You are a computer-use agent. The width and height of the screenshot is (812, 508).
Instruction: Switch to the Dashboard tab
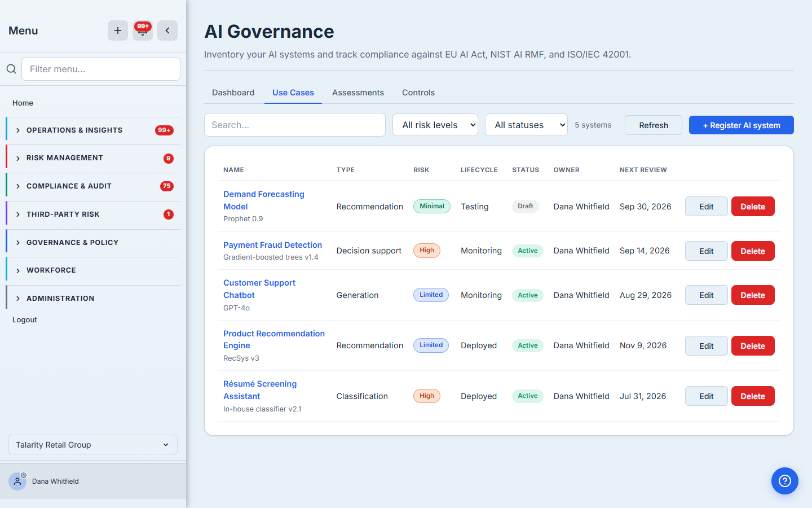click(233, 93)
